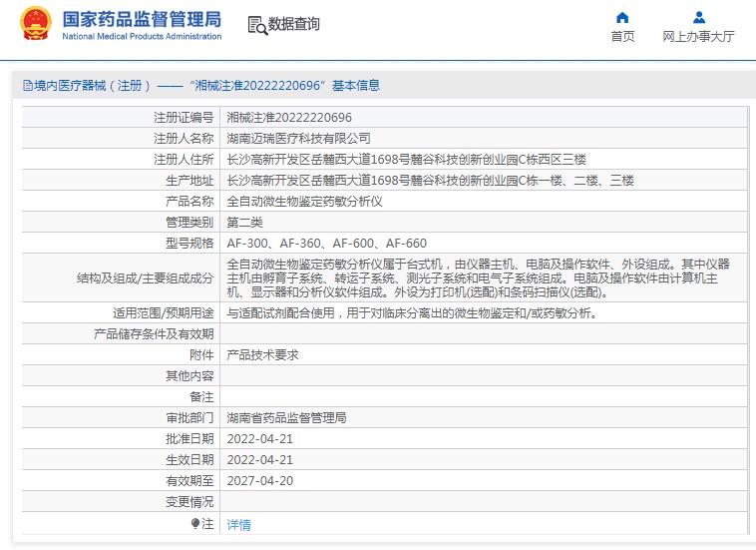Click the 网上办事大厅 user icon
The width and height of the screenshot is (756, 550).
(x=698, y=18)
